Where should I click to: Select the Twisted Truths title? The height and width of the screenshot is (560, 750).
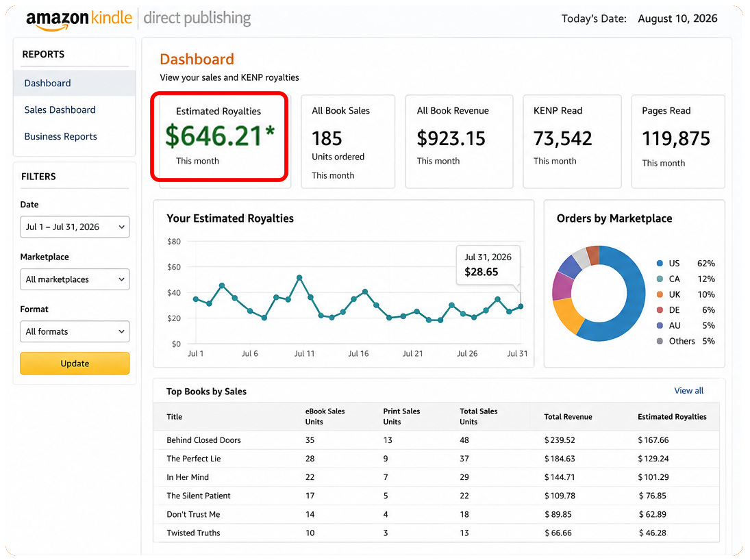coord(193,533)
